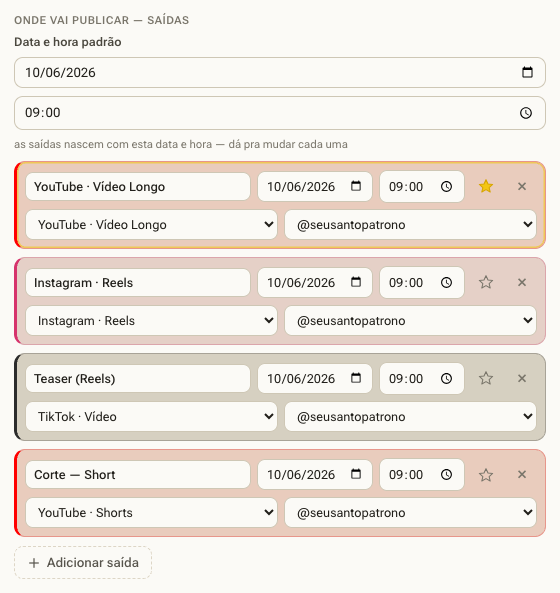Image resolution: width=560 pixels, height=593 pixels.
Task: Unstar the YouTube Vídeo Longo output
Action: coord(486,186)
